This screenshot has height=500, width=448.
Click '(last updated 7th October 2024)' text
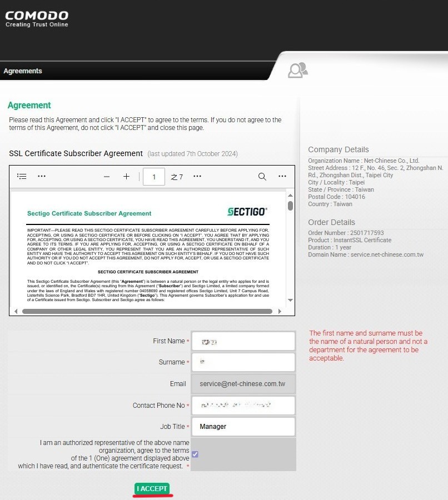pyautogui.click(x=192, y=154)
